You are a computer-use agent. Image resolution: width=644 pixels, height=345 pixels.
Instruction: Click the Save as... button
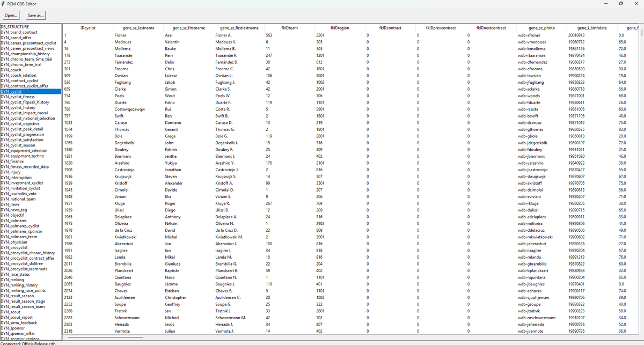(36, 16)
